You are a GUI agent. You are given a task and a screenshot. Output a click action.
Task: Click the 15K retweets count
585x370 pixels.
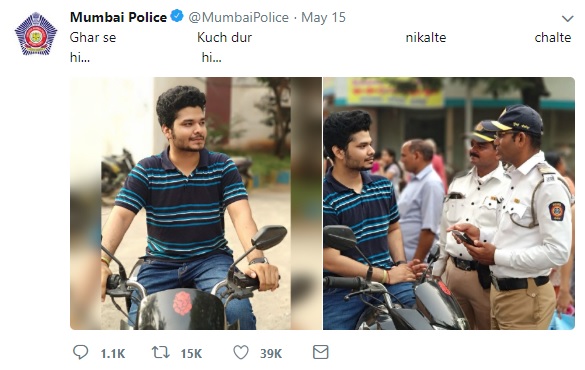(x=191, y=353)
